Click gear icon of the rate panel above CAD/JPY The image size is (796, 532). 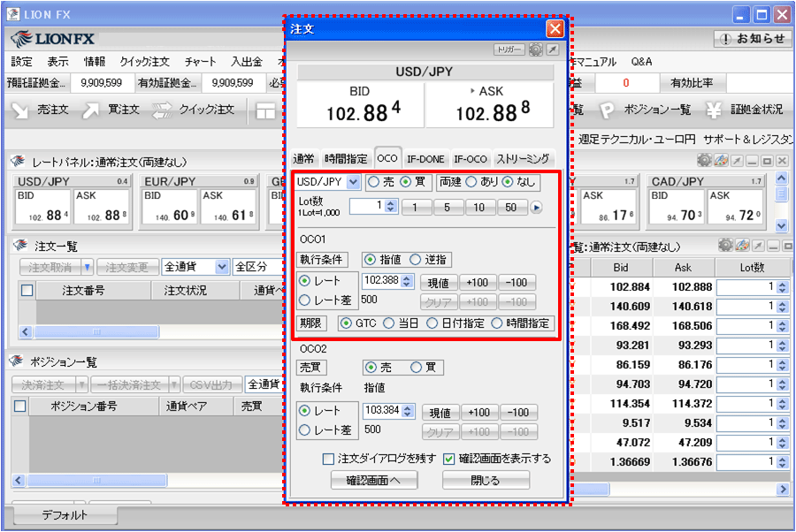(704, 160)
